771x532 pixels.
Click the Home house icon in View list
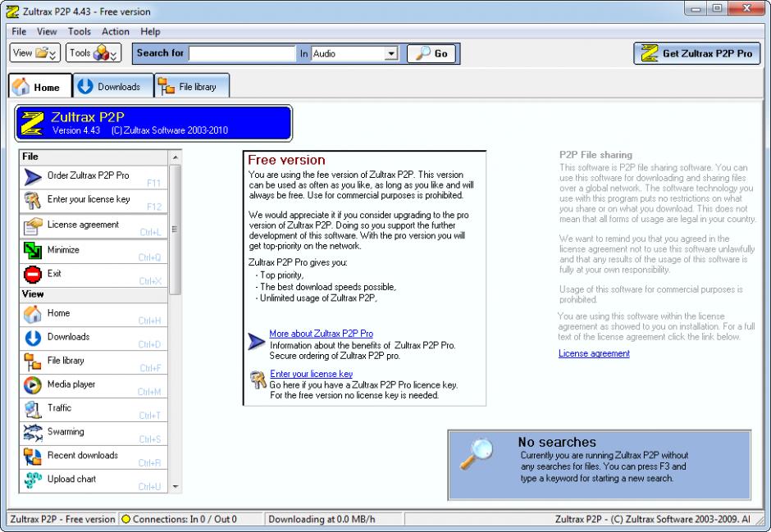(x=33, y=314)
